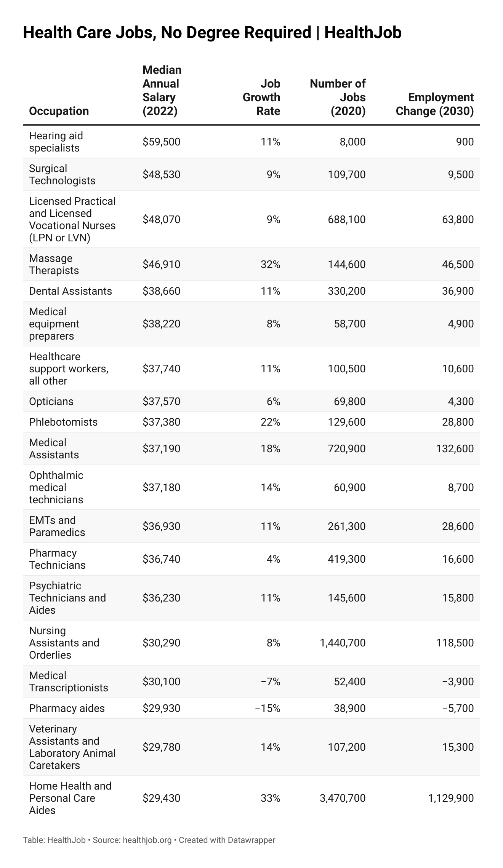Click the Job Growth Rate column header

click(261, 97)
